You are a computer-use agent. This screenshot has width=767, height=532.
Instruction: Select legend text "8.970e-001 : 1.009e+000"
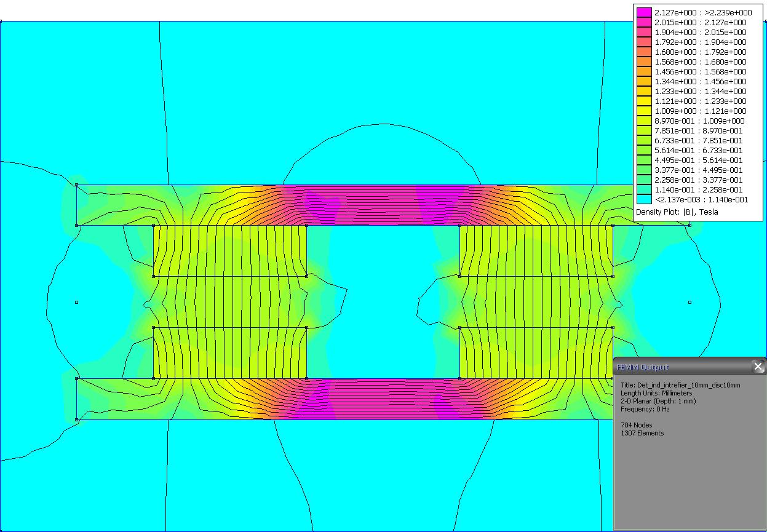699,121
